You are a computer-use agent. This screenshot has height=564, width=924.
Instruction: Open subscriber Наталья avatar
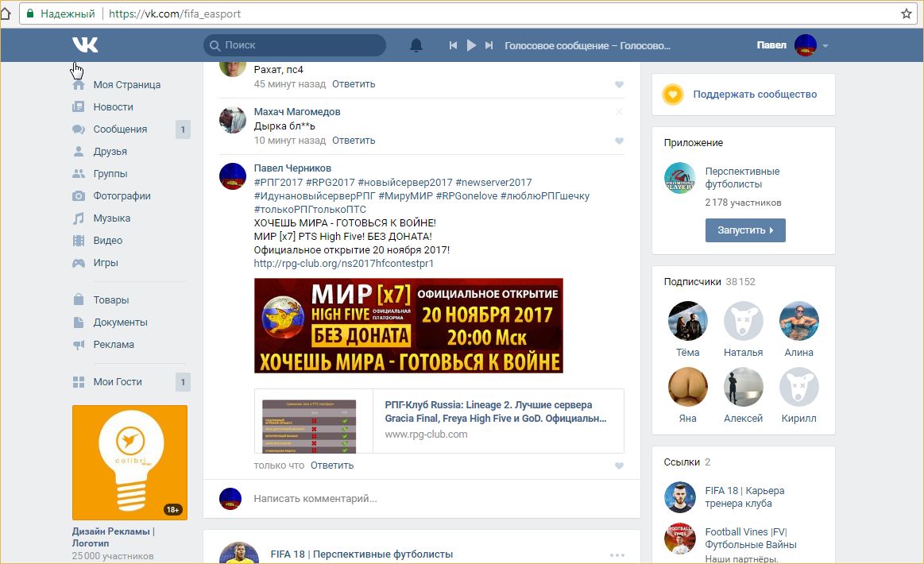coord(743,321)
